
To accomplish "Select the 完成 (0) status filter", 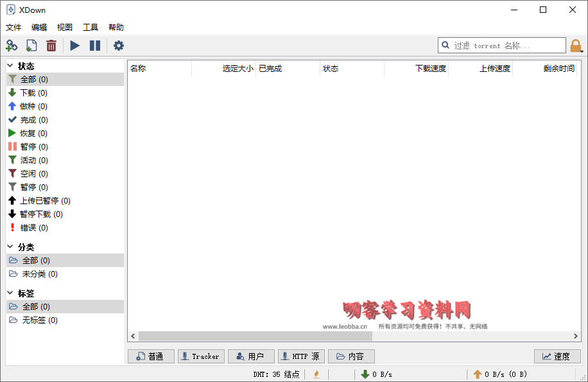I will click(x=65, y=120).
